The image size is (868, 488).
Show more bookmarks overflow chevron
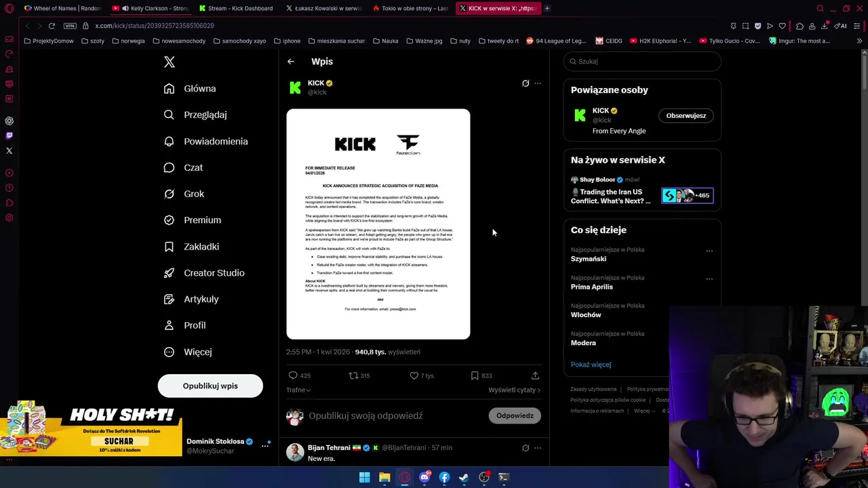(x=860, y=41)
